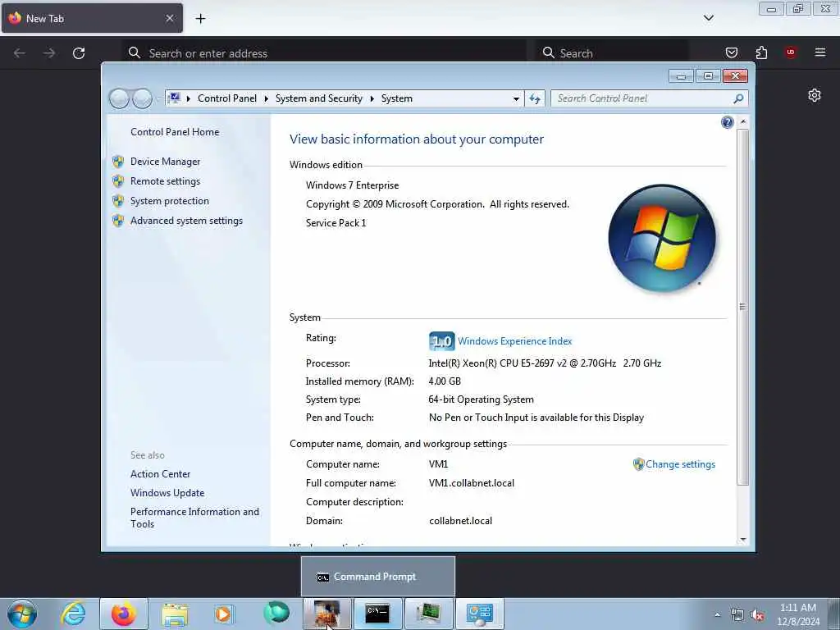Click scrollbar up arrow in System window

(x=742, y=121)
